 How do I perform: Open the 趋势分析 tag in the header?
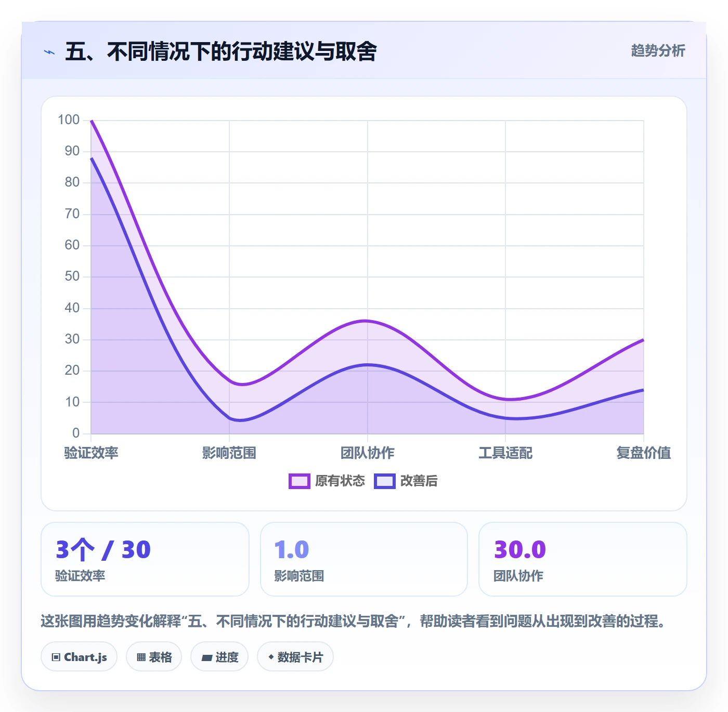coord(658,51)
